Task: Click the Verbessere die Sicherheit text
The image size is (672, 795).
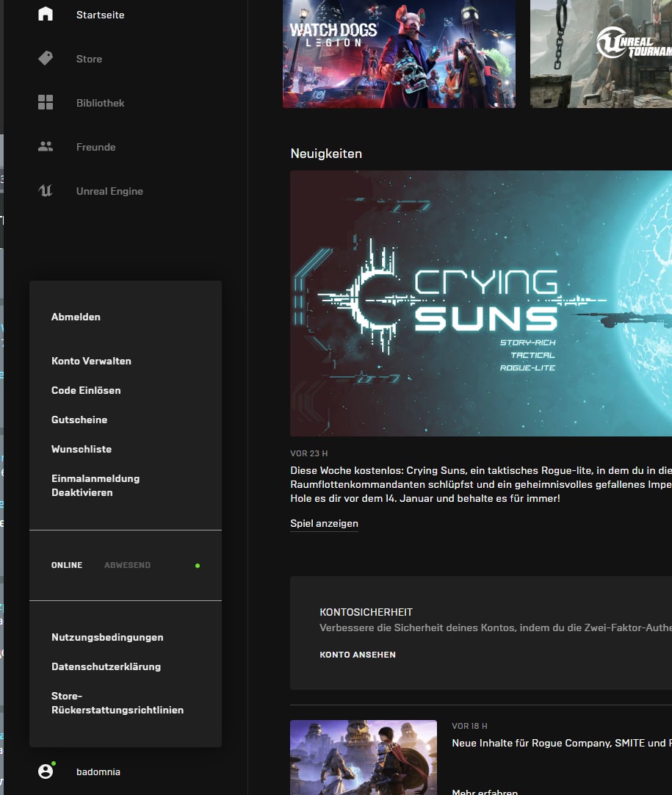Action: click(x=496, y=627)
